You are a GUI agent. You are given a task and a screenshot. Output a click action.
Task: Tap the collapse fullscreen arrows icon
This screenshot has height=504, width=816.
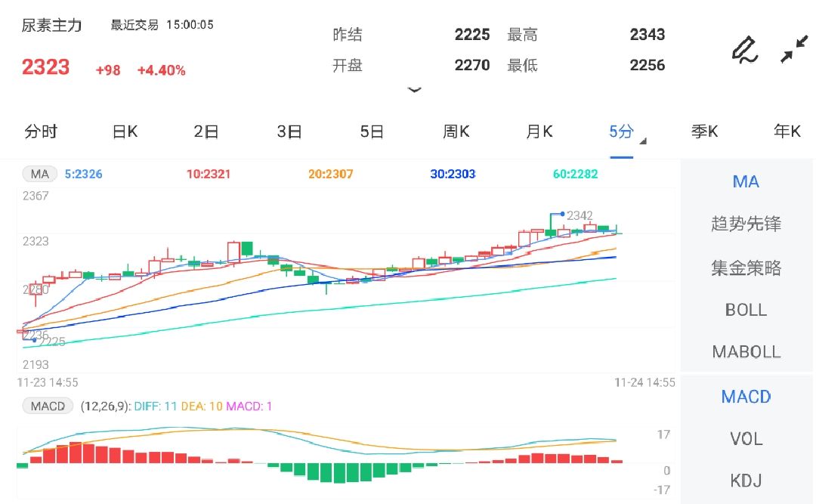794,49
